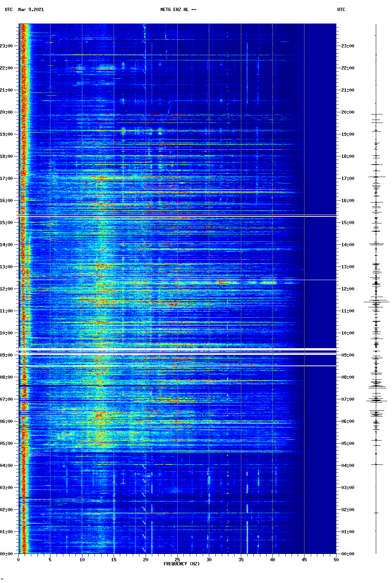The image size is (392, 583).
Task: Click the 06:00 label on left time axis
Action: 7,421
